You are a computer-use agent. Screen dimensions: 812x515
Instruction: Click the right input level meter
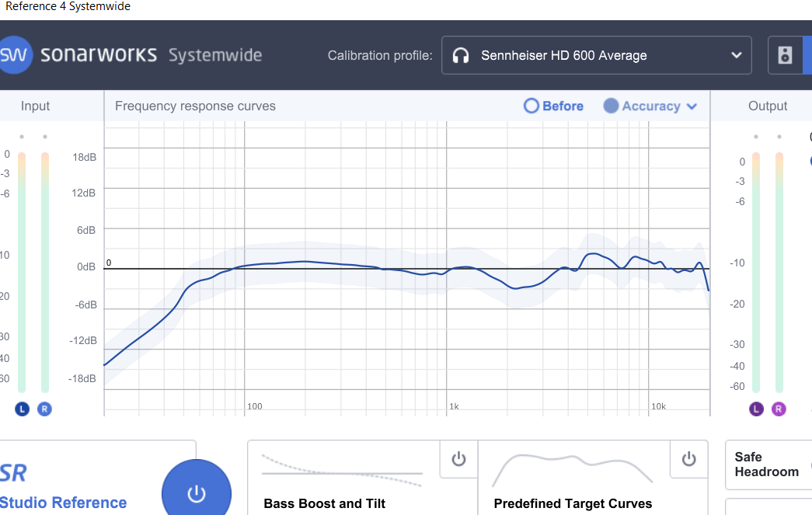point(45,272)
